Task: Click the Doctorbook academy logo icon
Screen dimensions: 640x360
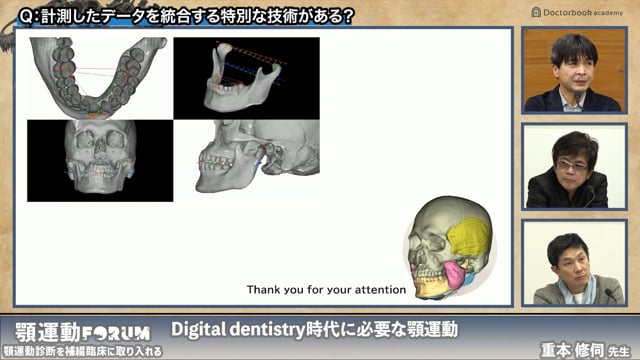Action: point(536,13)
